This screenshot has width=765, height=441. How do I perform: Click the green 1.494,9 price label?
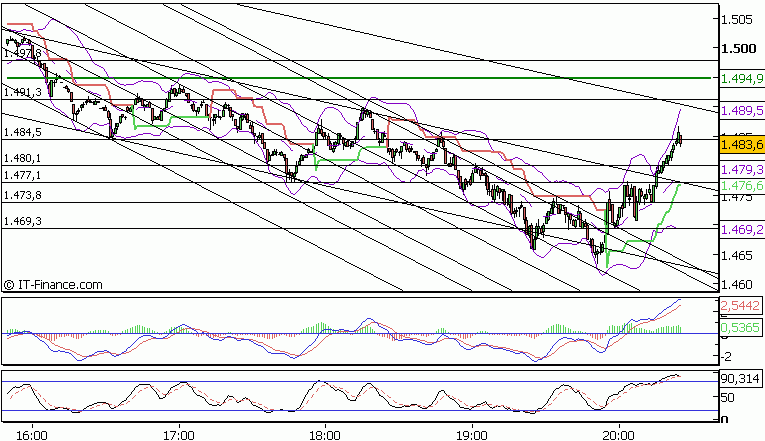741,77
